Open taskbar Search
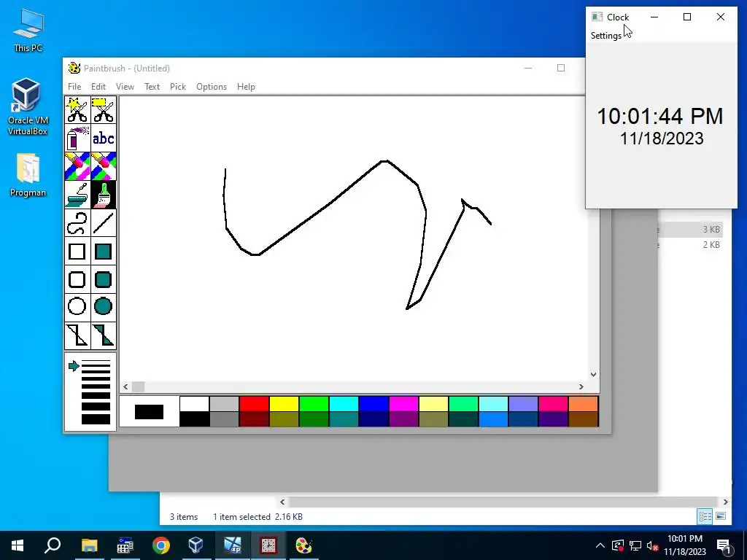The image size is (747, 560). click(x=53, y=545)
